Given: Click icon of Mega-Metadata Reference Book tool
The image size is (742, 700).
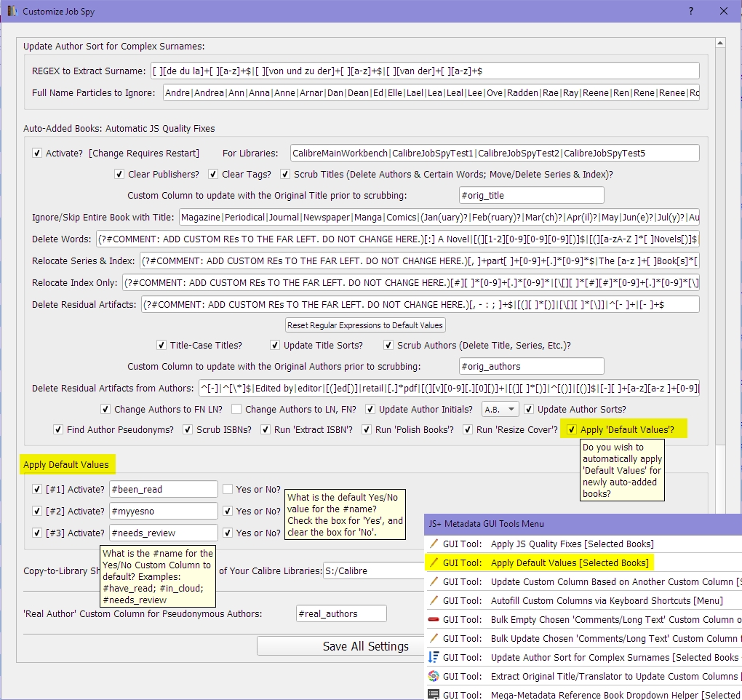Looking at the screenshot, I should pos(434,695).
